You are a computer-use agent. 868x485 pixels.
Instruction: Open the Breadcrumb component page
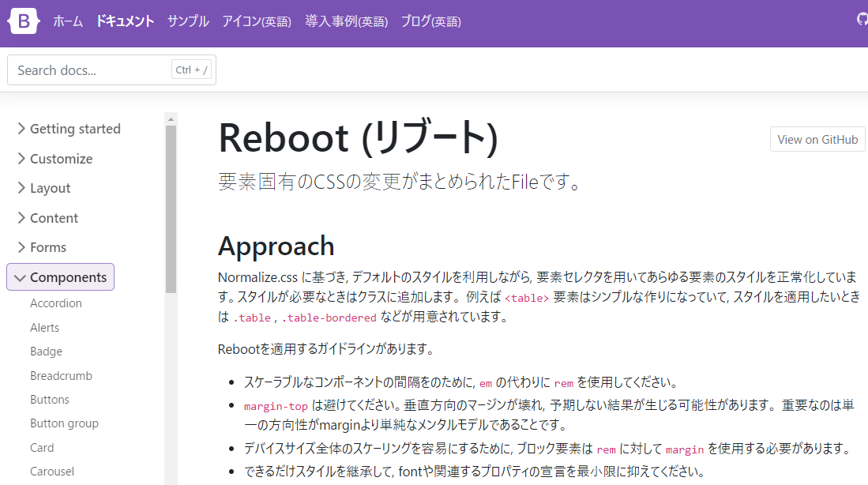click(61, 376)
